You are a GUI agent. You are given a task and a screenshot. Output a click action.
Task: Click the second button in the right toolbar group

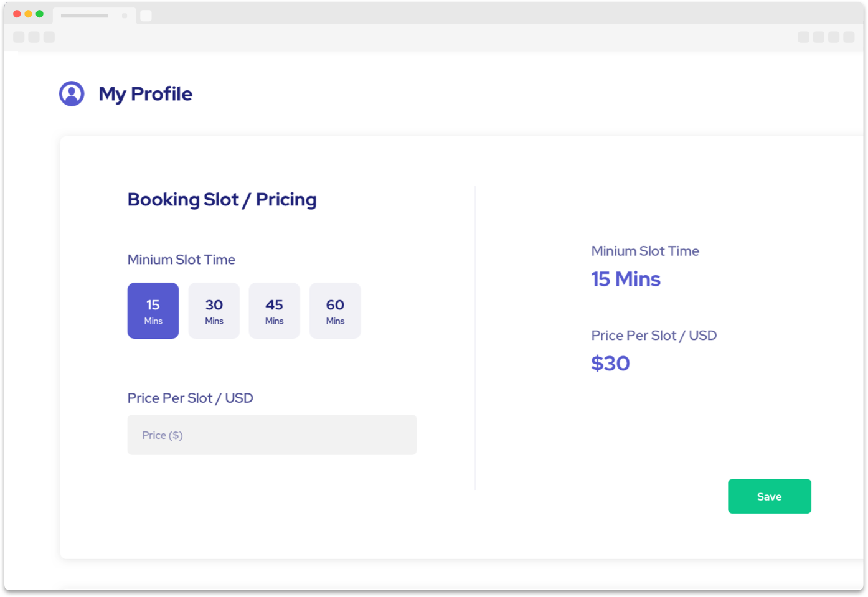pyautogui.click(x=819, y=37)
